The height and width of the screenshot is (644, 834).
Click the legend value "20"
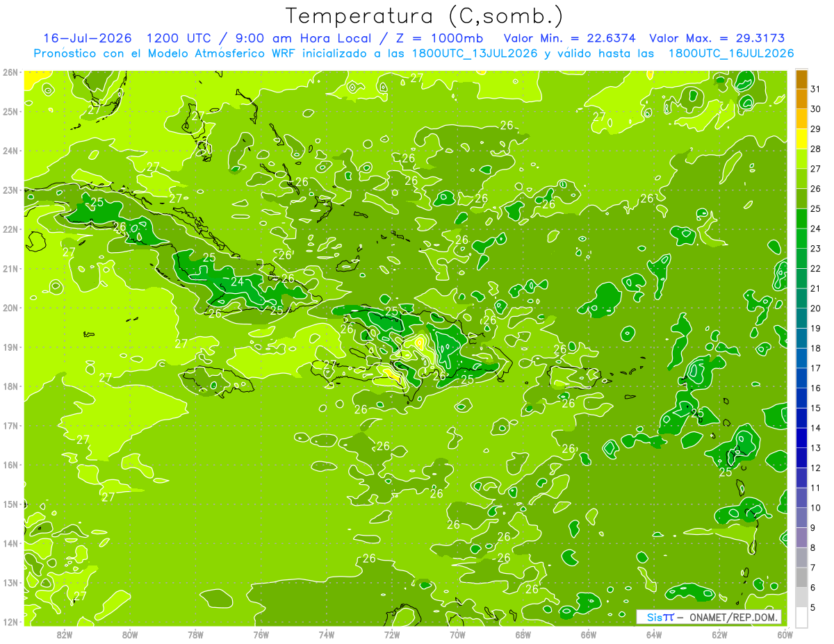816,308
